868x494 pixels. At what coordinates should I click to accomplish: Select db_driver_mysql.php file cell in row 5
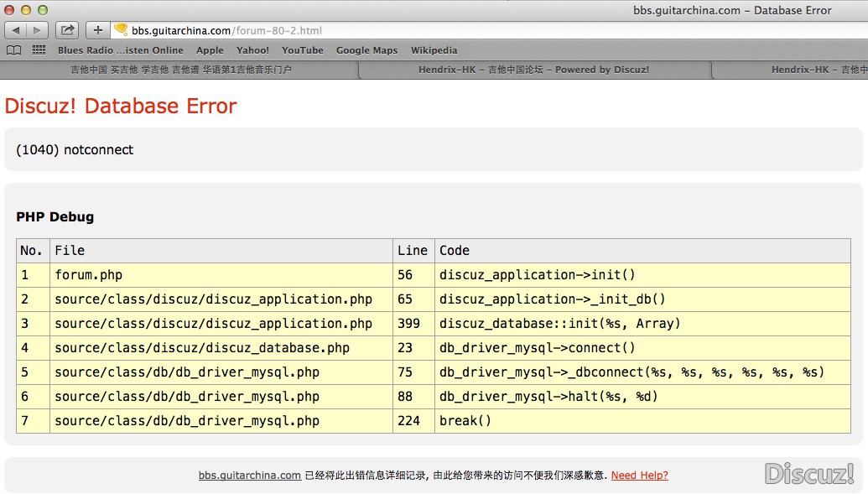[x=221, y=372]
